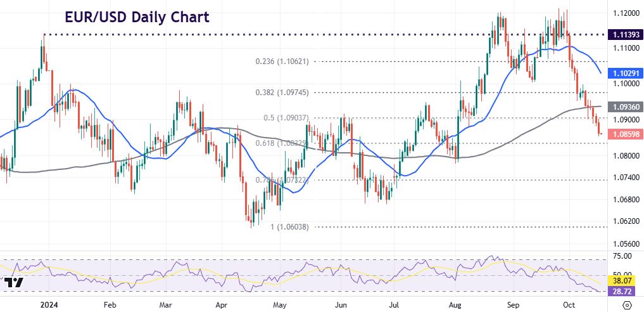Click the EUR/USD Daily Chart title
644x312 pixels.
(136, 17)
